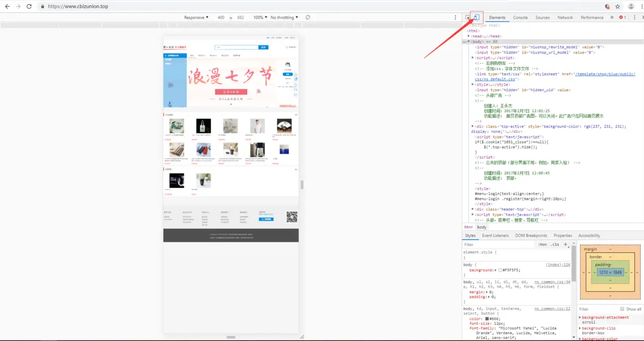
Task: Click the viewport height field showing 882
Action: pos(240,17)
